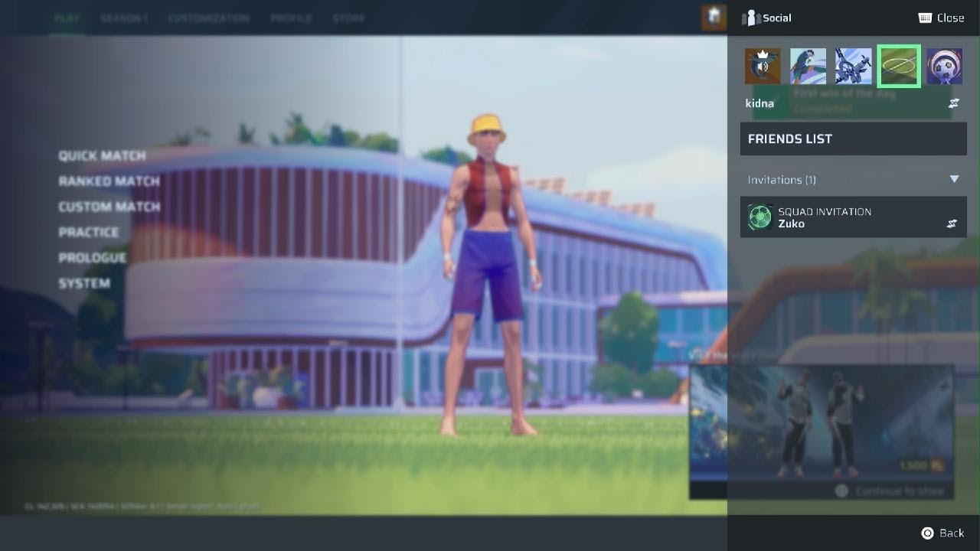Click the blurred avatar icon left of Social

[714, 18]
